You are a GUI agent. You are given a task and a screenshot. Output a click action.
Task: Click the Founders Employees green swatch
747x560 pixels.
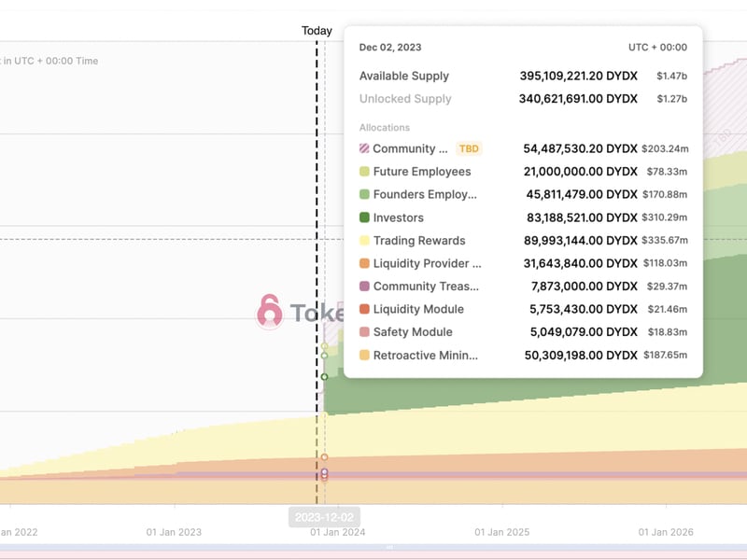(x=364, y=194)
